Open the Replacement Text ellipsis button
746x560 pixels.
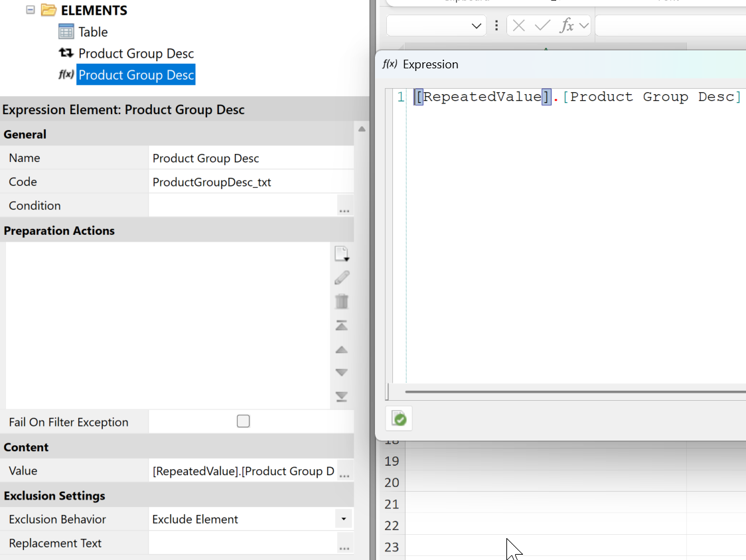tap(344, 544)
